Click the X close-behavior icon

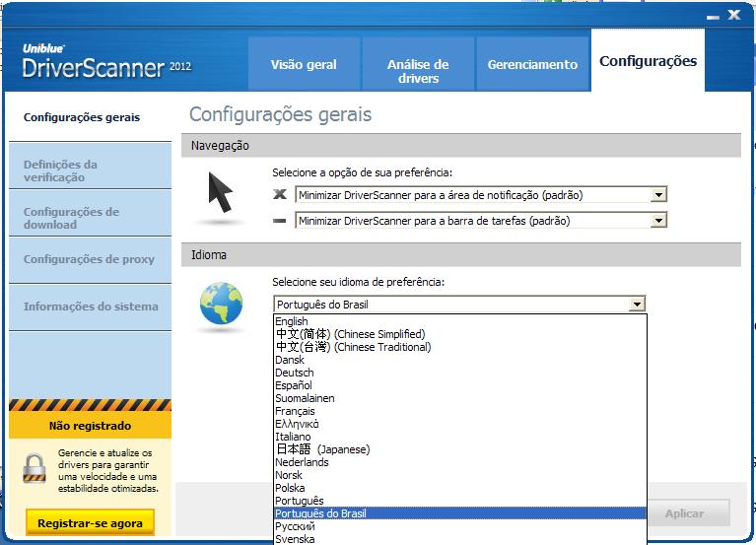tap(280, 194)
